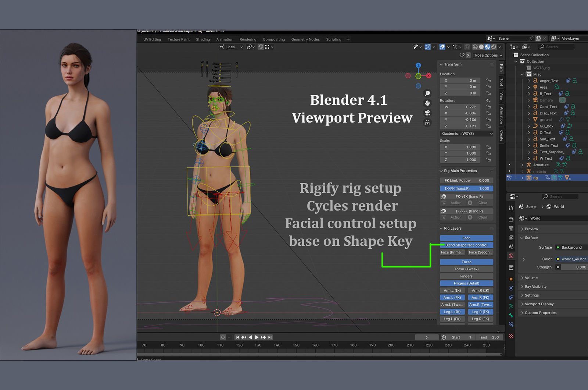Switch to material preview shading

point(487,47)
